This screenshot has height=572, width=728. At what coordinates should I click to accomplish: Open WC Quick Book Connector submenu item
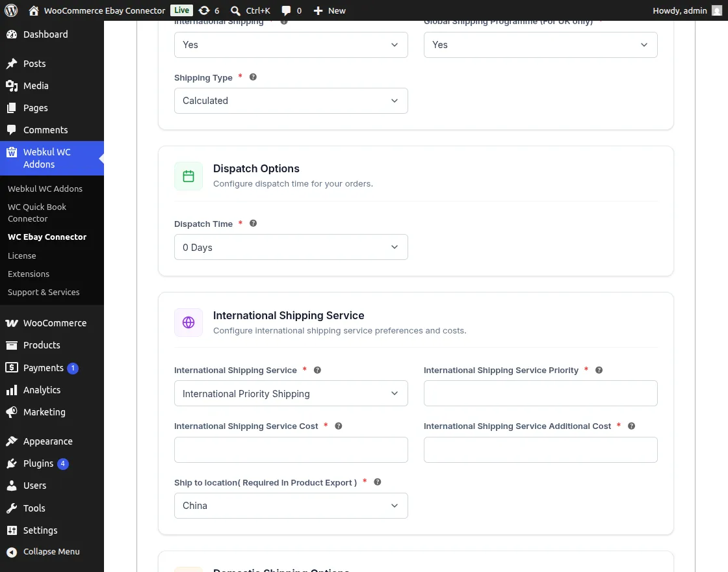[x=37, y=213]
